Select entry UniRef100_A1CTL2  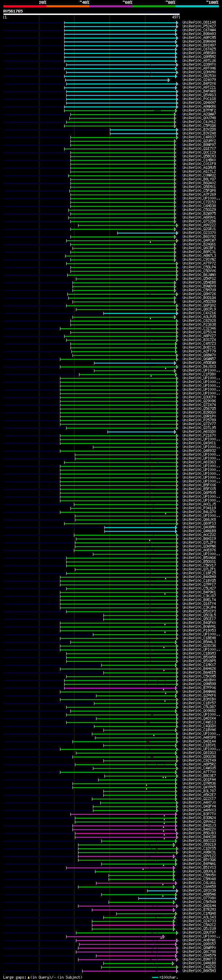tap(199, 172)
